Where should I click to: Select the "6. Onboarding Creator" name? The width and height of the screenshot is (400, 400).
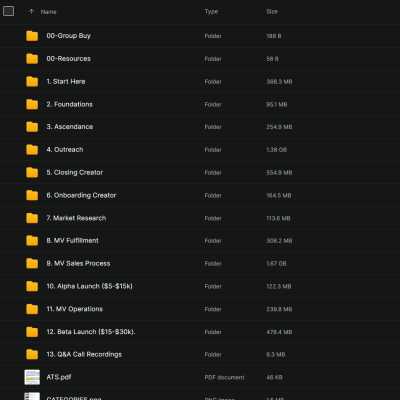(x=81, y=195)
